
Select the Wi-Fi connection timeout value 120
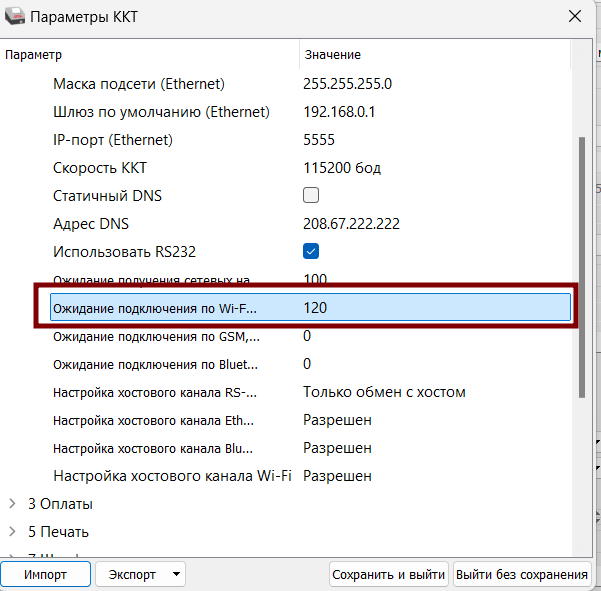pos(315,308)
